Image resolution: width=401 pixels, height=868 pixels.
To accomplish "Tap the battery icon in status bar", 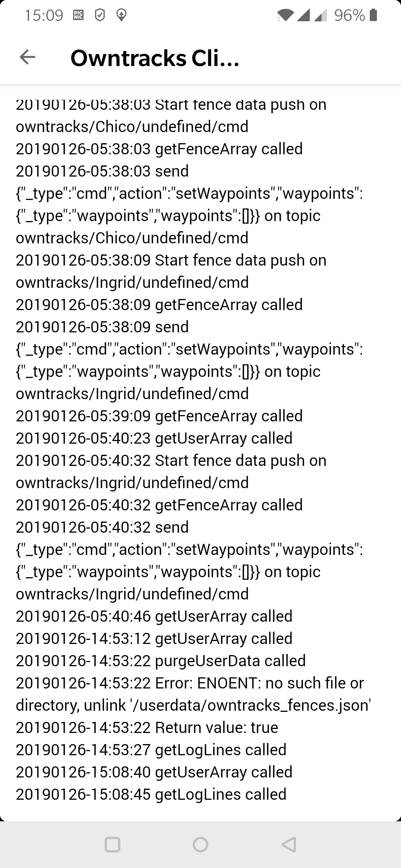I will pos(374,15).
